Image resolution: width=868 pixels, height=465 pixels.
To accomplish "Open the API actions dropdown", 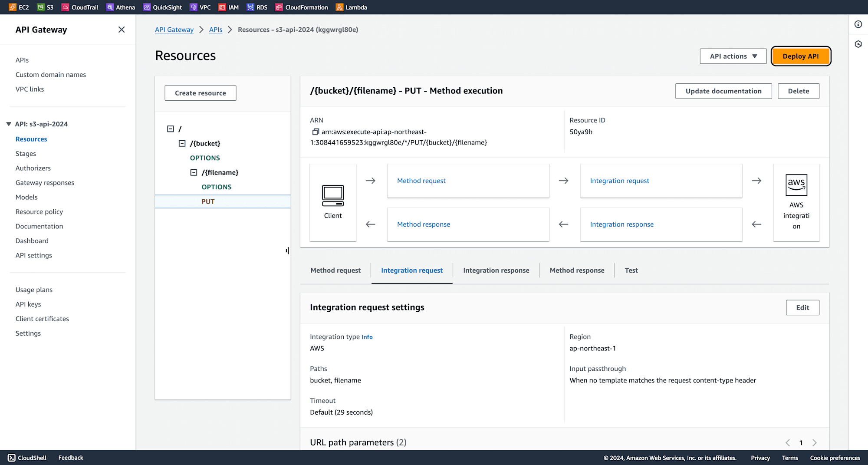I will tap(733, 56).
